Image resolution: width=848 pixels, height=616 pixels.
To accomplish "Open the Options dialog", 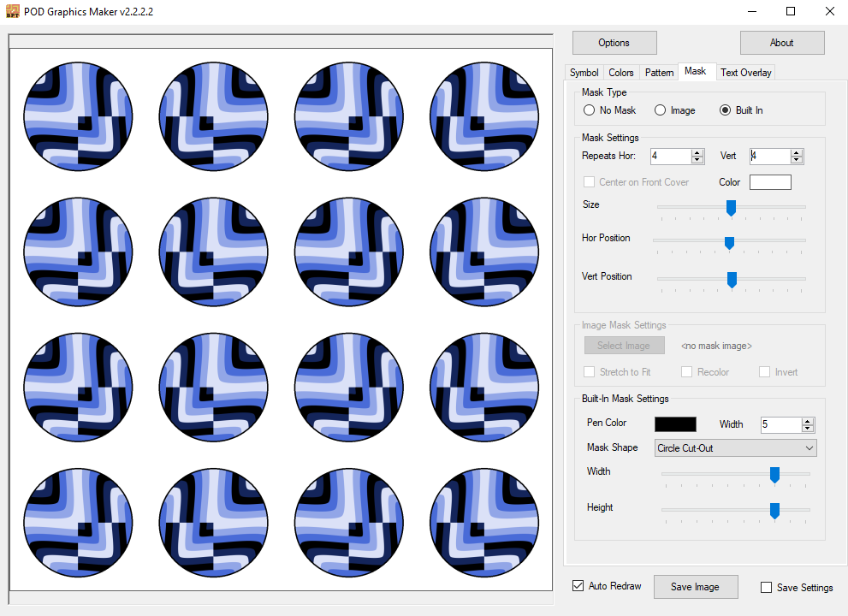I will click(x=614, y=43).
